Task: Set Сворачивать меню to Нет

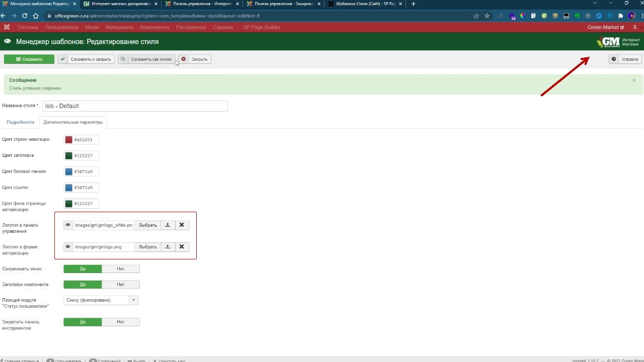Action: coord(121,269)
